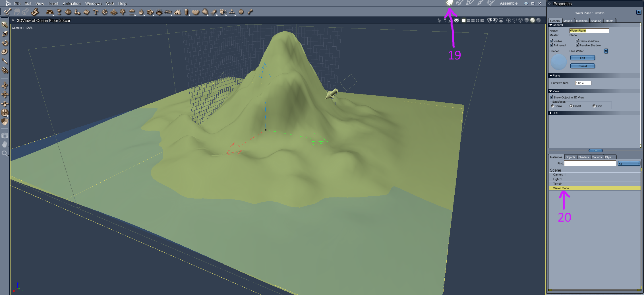Select Camera 1 in the scene list
Screen dimensions: 644x295
click(595, 175)
